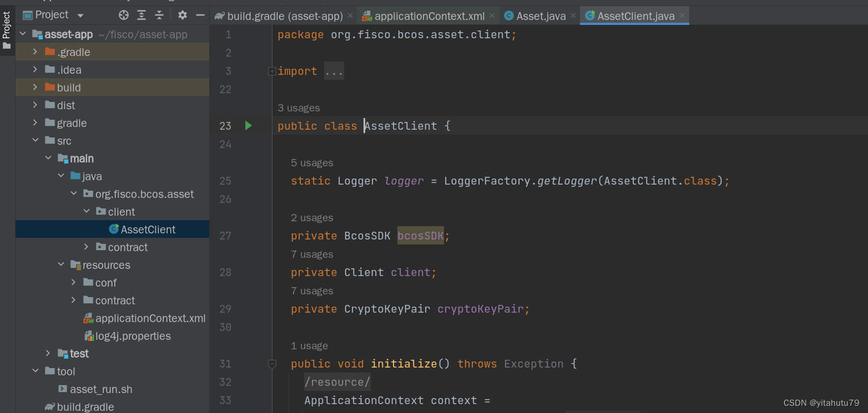Click the AssetClient class name on line 23
Viewport: 868px width, 413px height.
pos(401,126)
